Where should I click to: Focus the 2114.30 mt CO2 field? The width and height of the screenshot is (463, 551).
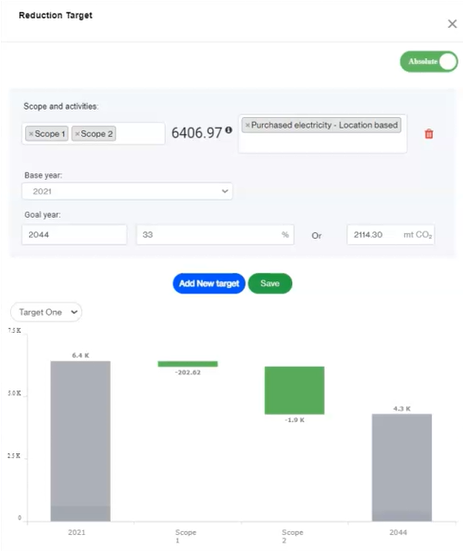[x=391, y=235]
